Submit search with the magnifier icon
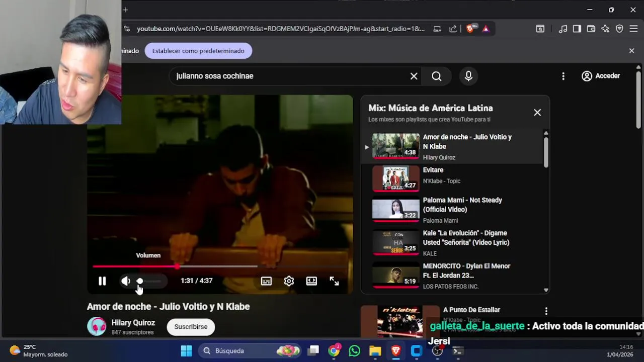644x362 pixels. point(437,76)
